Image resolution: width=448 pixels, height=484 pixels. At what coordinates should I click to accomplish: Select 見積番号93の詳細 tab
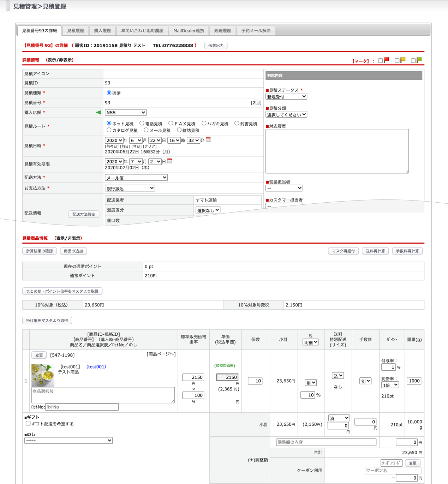coord(40,31)
